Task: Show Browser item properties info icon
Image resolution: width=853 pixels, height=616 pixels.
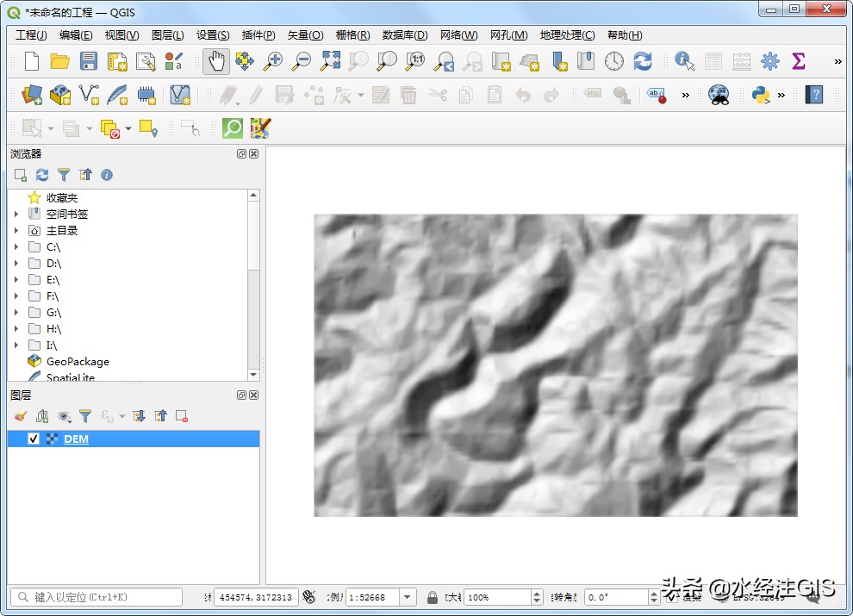Action: [x=107, y=175]
